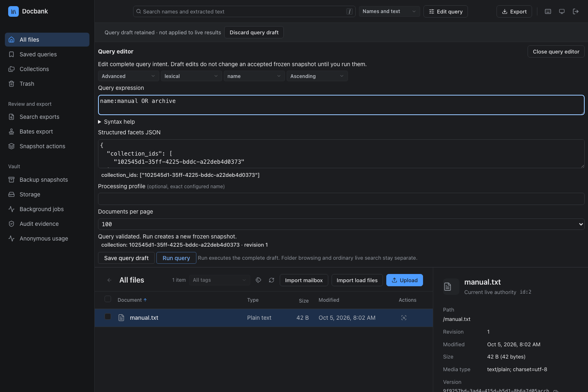The width and height of the screenshot is (588, 392).
Task: Open the All tags filter dropdown
Action: coord(220,280)
